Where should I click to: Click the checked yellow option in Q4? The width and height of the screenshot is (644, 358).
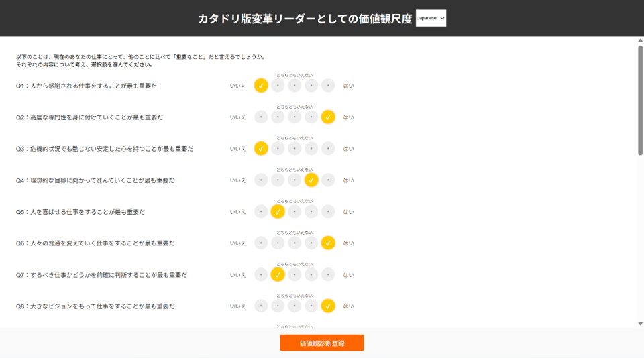311,180
